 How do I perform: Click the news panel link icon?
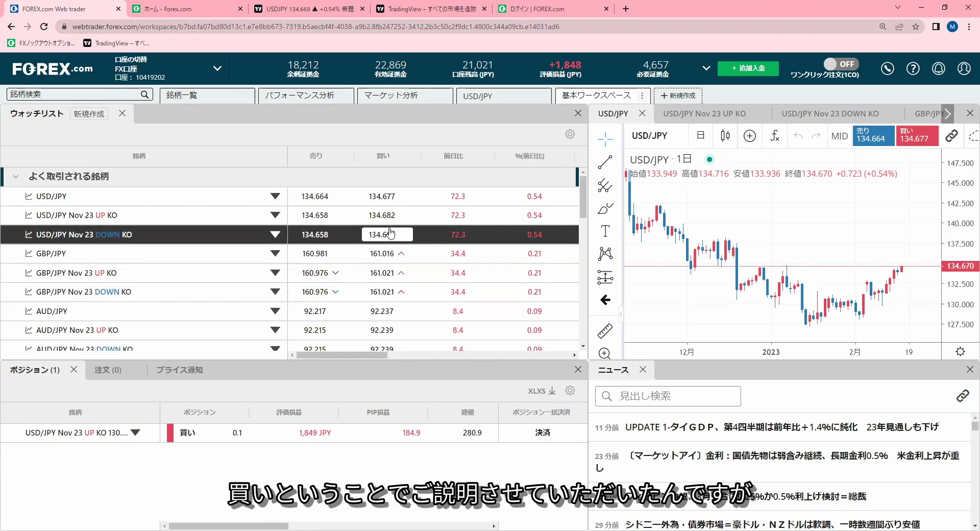coord(963,396)
